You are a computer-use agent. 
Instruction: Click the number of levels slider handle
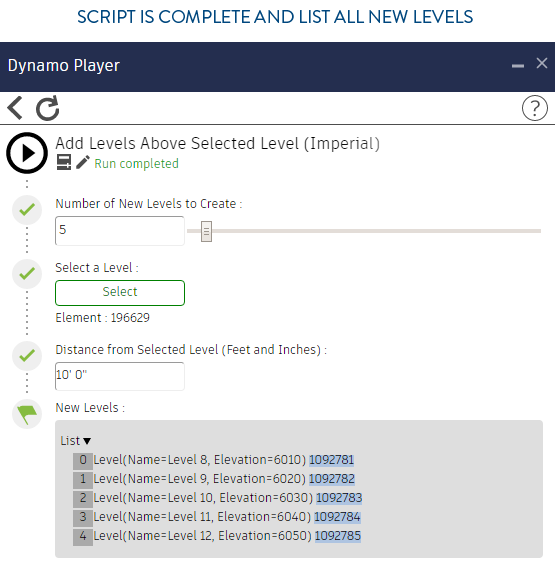206,231
